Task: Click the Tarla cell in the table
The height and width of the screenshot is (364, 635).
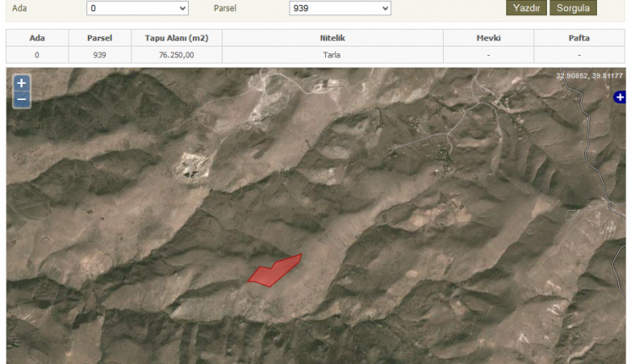Action: pyautogui.click(x=333, y=54)
